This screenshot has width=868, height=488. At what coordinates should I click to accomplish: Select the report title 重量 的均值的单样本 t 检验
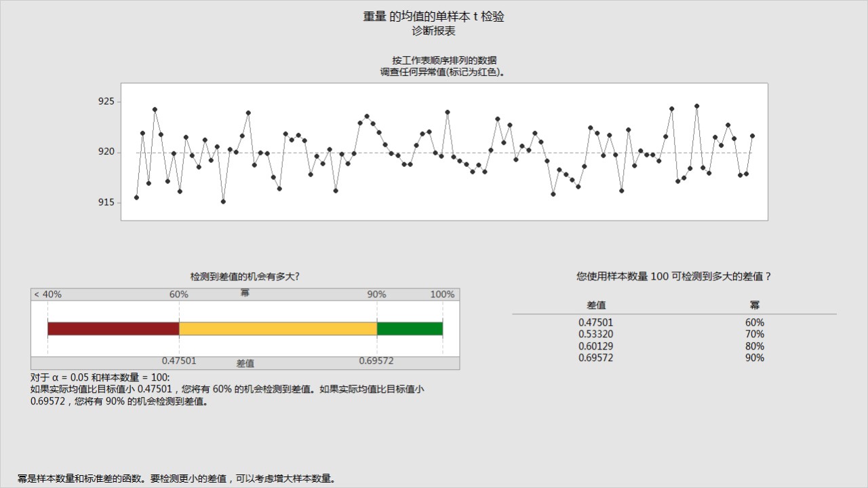(x=433, y=17)
